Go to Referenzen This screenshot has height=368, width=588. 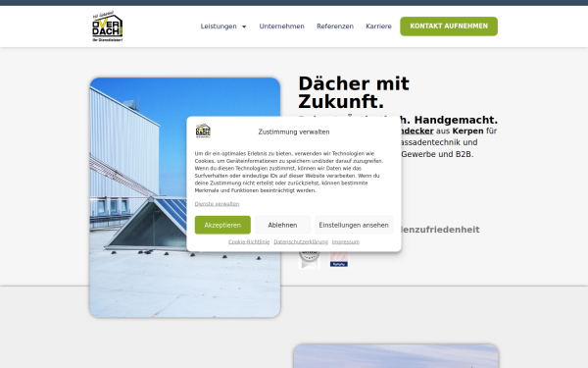pyautogui.click(x=335, y=26)
